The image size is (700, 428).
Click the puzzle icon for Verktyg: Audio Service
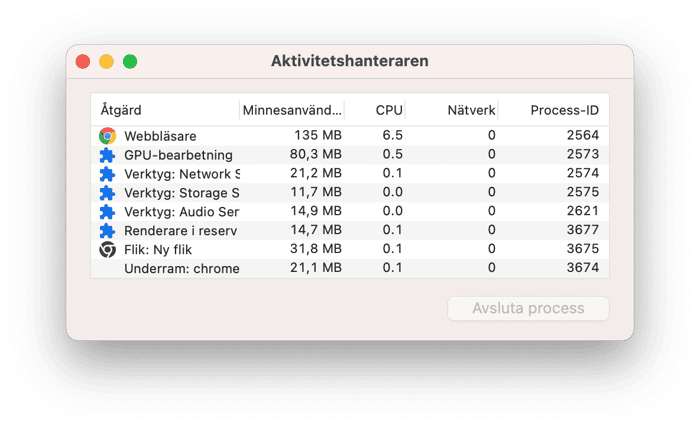click(107, 212)
